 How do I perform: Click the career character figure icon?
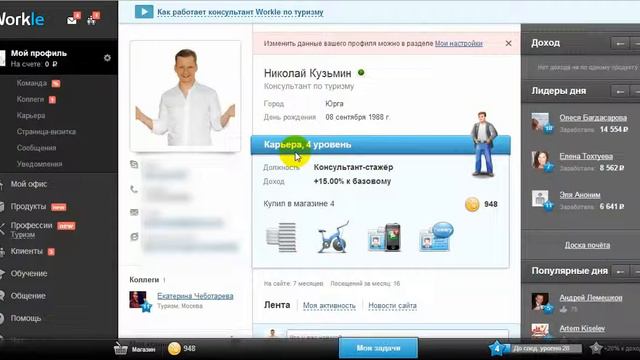[x=484, y=144]
